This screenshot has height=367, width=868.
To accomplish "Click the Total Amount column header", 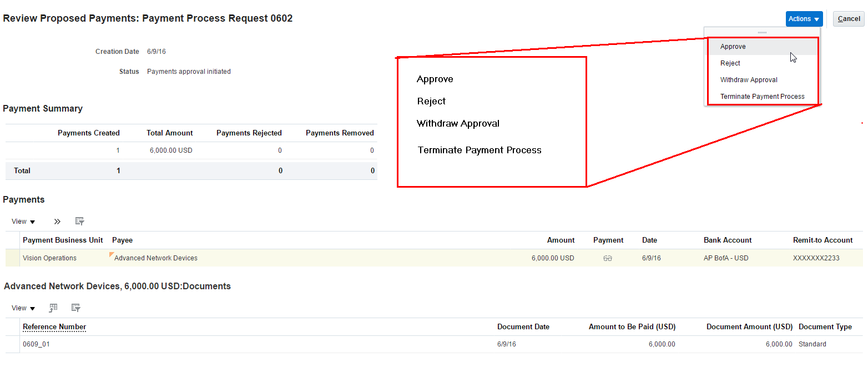I will tap(170, 133).
